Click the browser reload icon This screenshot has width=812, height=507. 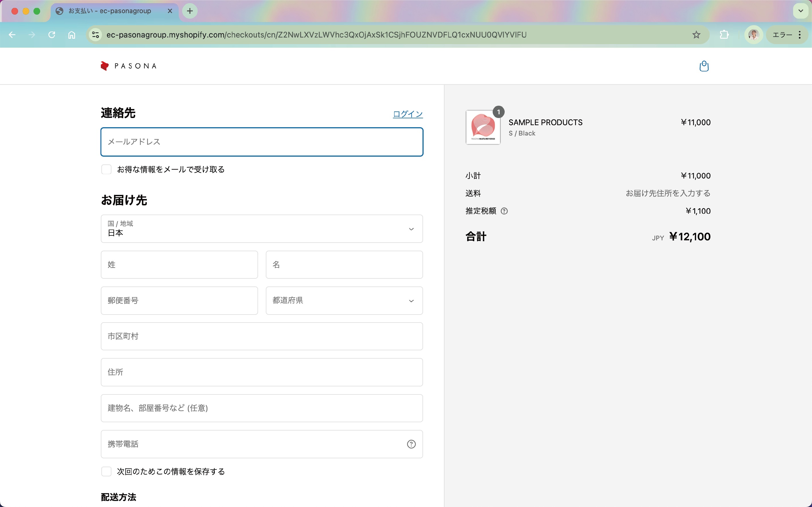(52, 35)
